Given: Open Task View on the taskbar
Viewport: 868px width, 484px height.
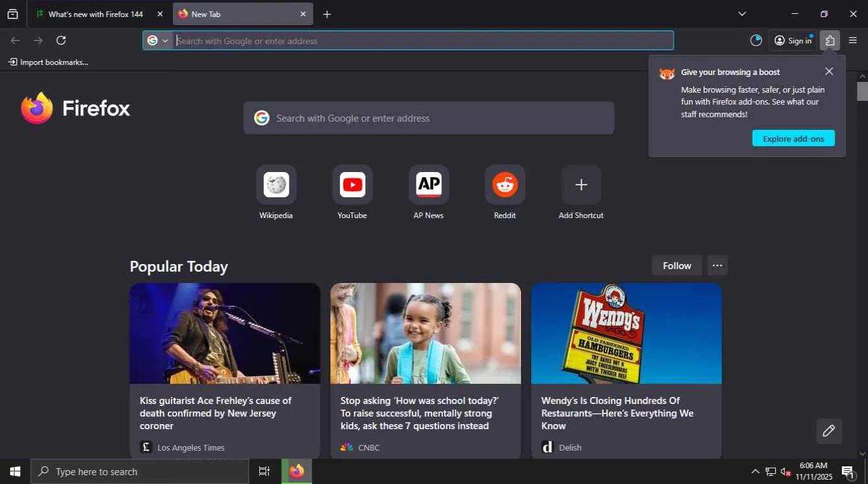Looking at the screenshot, I should (x=264, y=471).
